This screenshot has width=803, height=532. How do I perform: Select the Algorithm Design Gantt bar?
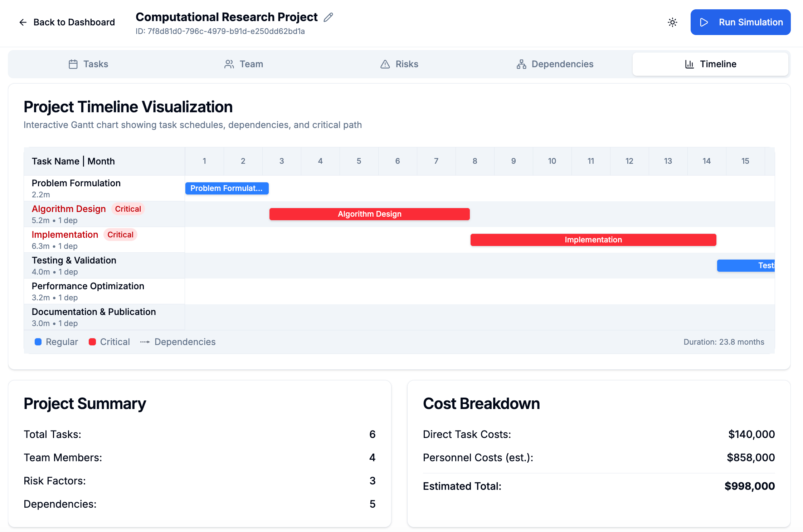(369, 214)
